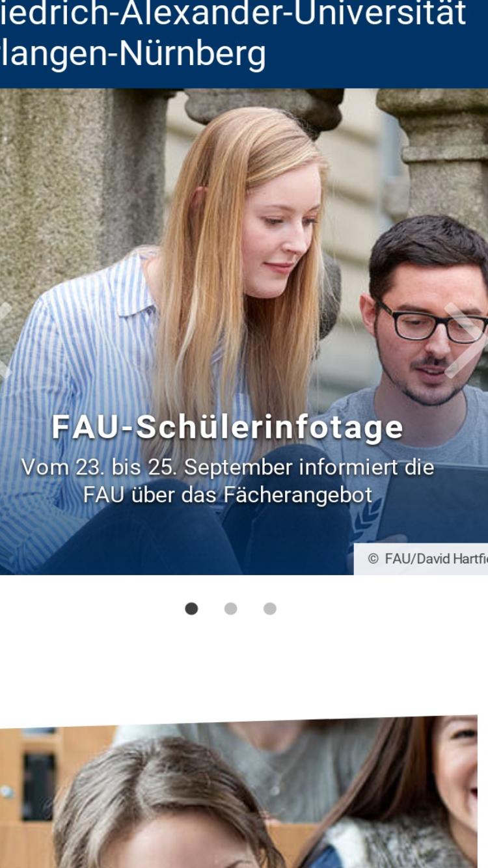Viewport: 488px width, 868px height.
Task: Select the first carousel dot indicator
Action: pos(191,608)
